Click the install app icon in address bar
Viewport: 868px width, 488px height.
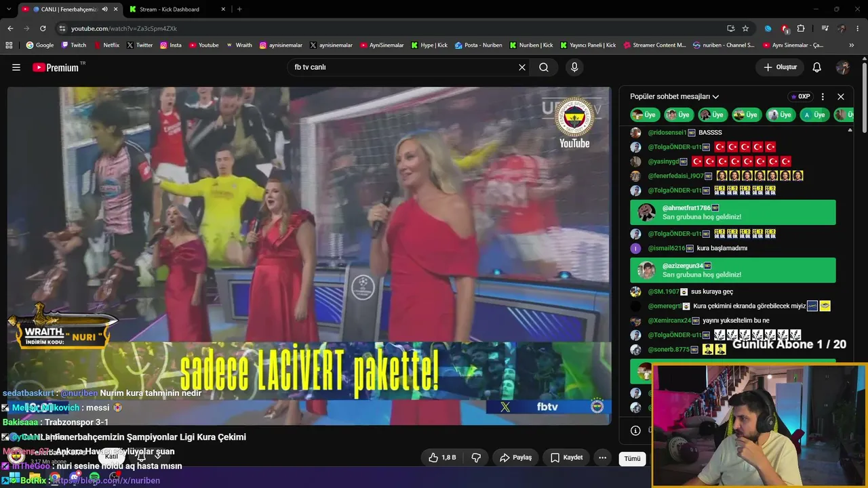(x=730, y=28)
